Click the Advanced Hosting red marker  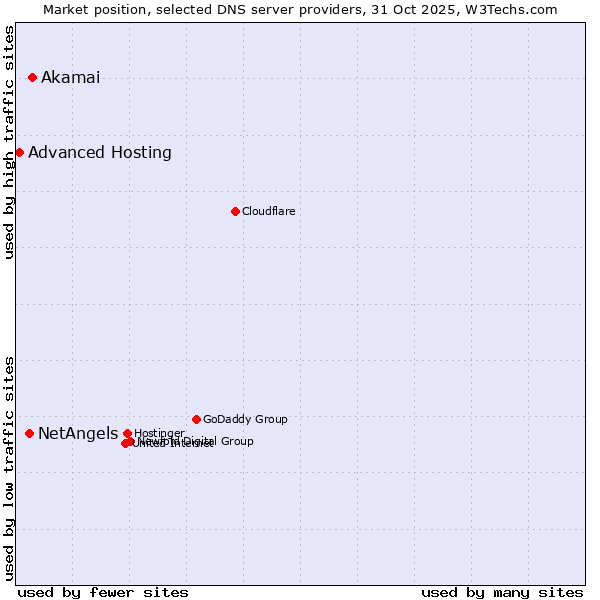(x=19, y=152)
